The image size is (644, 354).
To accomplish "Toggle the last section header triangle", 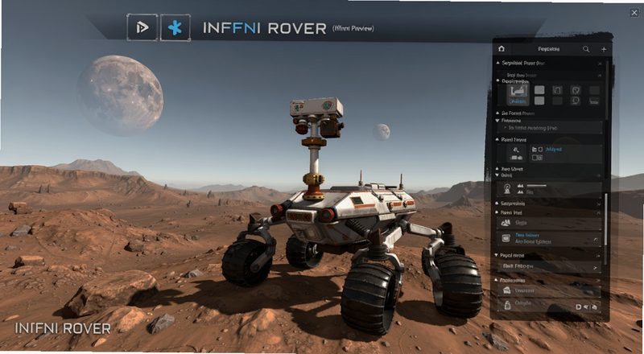I will click(x=496, y=281).
